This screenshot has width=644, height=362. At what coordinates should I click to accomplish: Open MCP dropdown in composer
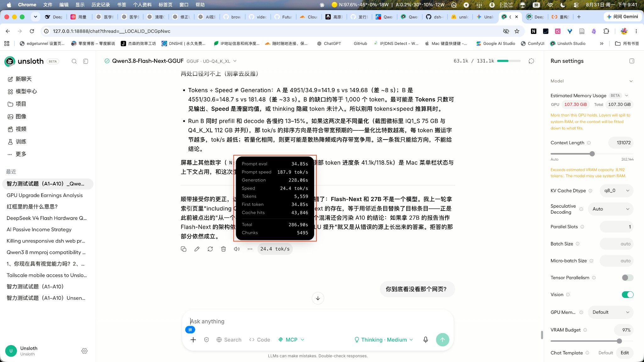[x=291, y=340]
